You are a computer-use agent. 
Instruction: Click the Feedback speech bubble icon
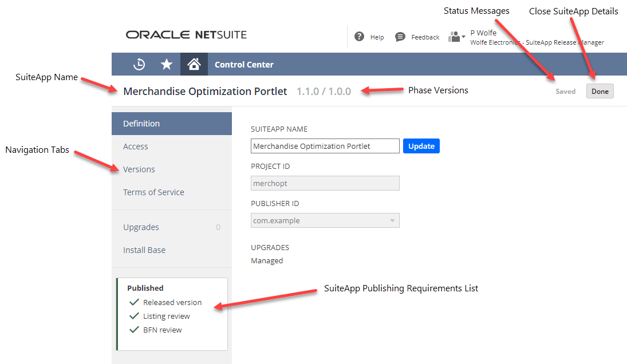(400, 37)
